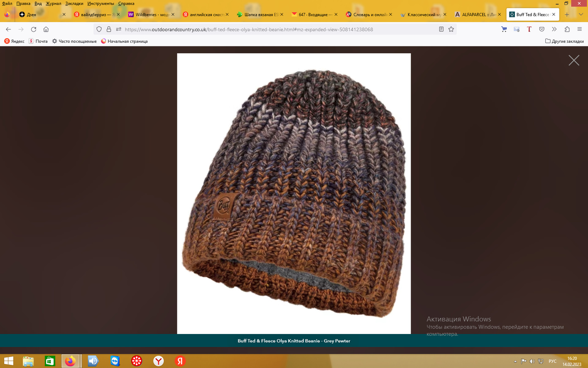This screenshot has height=368, width=588.
Task: Show more tools with the overflow chevron
Action: click(554, 29)
